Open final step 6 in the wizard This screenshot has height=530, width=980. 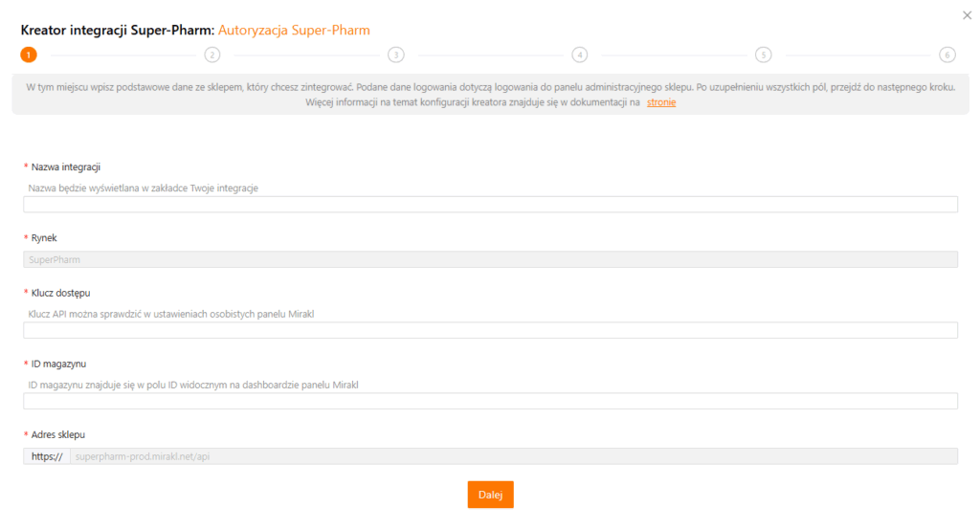pyautogui.click(x=947, y=55)
